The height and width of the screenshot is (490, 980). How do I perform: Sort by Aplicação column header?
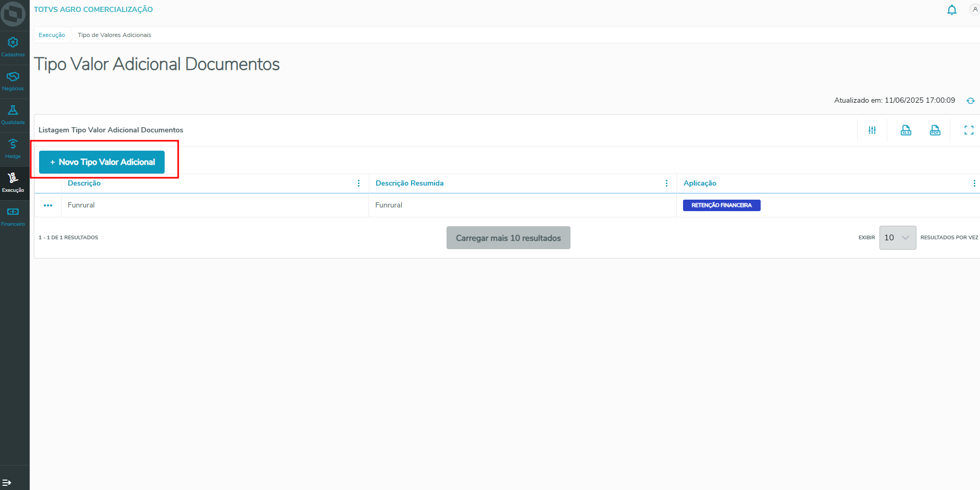(700, 183)
